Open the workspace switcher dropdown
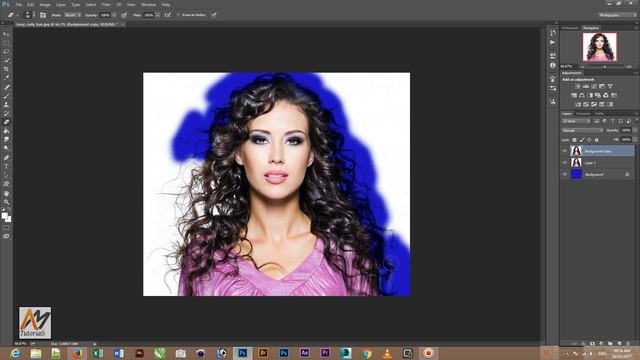Viewport: 640px width, 360px height. click(x=618, y=15)
